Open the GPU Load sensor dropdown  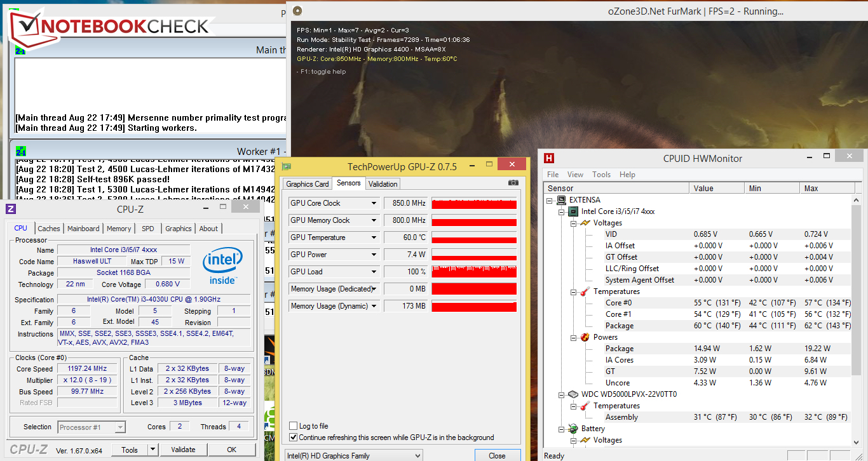point(374,272)
